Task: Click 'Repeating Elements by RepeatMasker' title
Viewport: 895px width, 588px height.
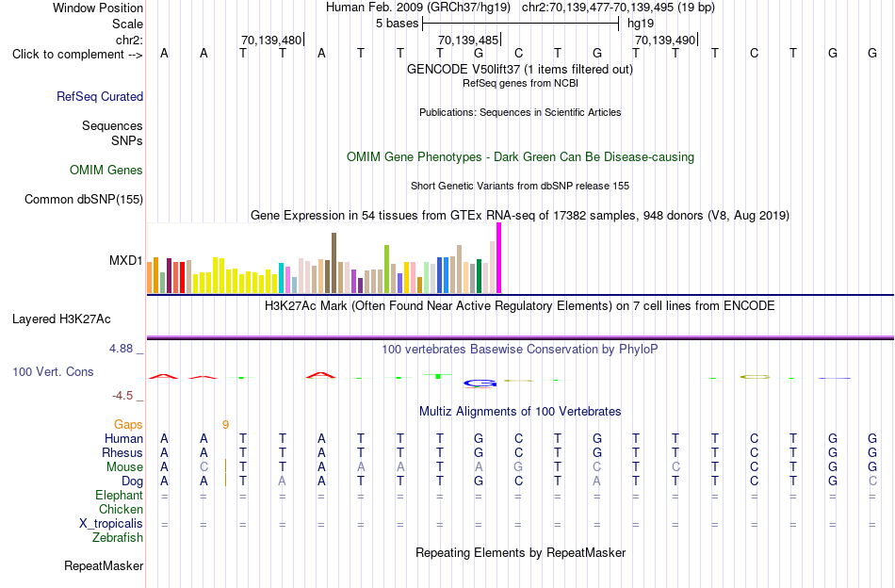Action: (x=520, y=552)
